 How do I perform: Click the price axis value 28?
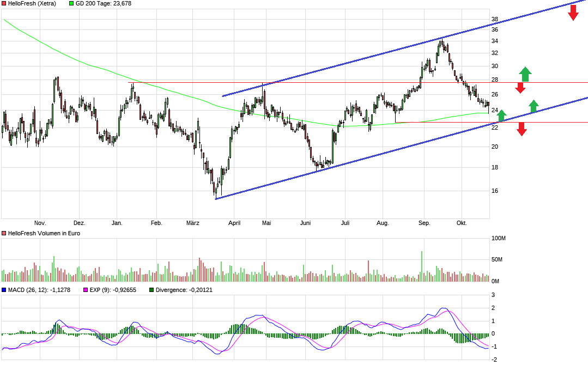[x=495, y=80]
